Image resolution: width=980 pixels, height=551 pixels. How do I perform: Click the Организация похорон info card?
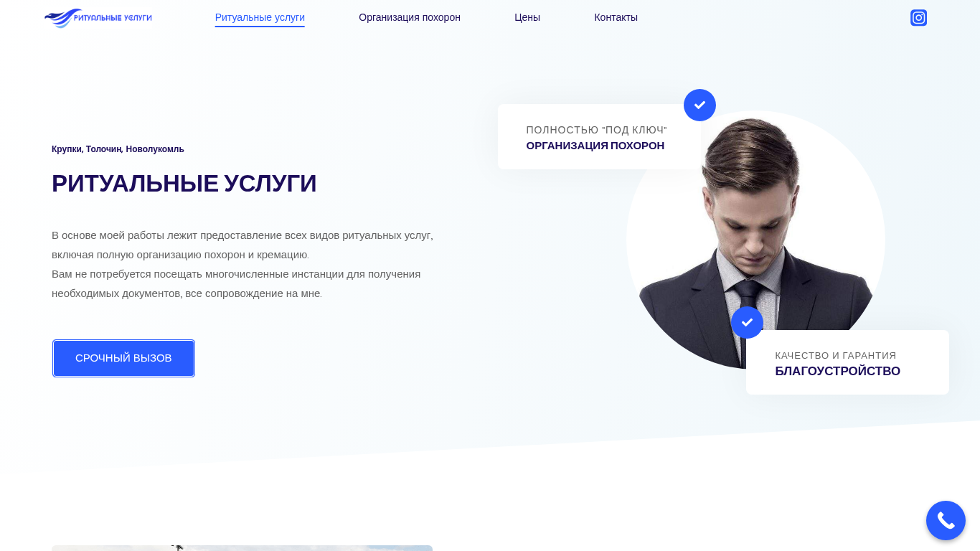pyautogui.click(x=599, y=137)
